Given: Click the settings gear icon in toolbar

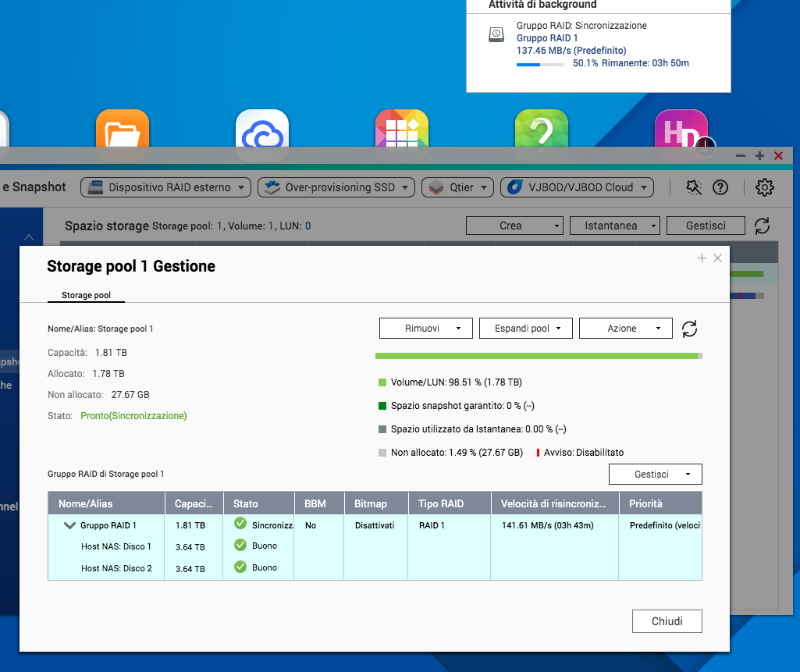Looking at the screenshot, I should pos(764,187).
